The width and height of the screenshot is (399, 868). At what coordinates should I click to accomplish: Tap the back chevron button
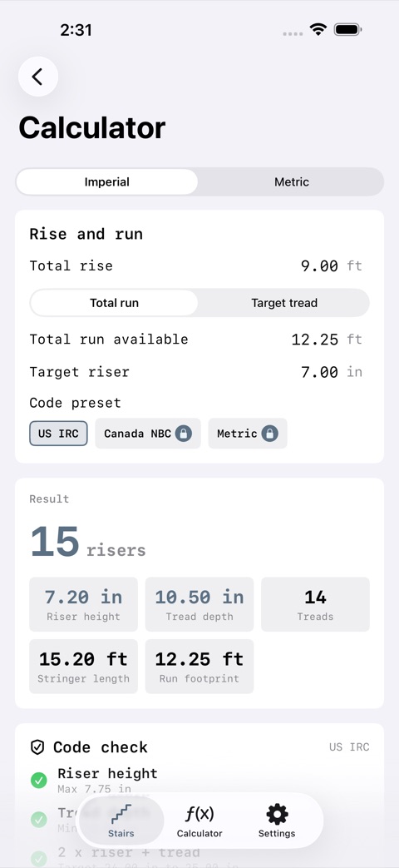[38, 77]
